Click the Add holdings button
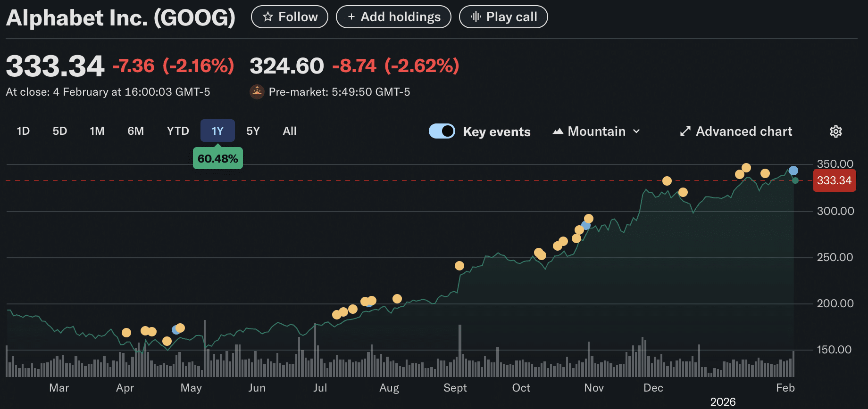 (x=393, y=17)
